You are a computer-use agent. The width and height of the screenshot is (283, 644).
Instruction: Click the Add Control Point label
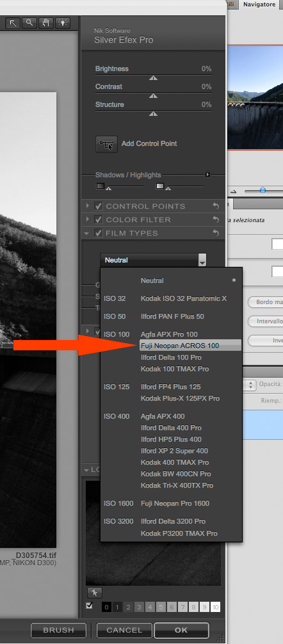149,144
